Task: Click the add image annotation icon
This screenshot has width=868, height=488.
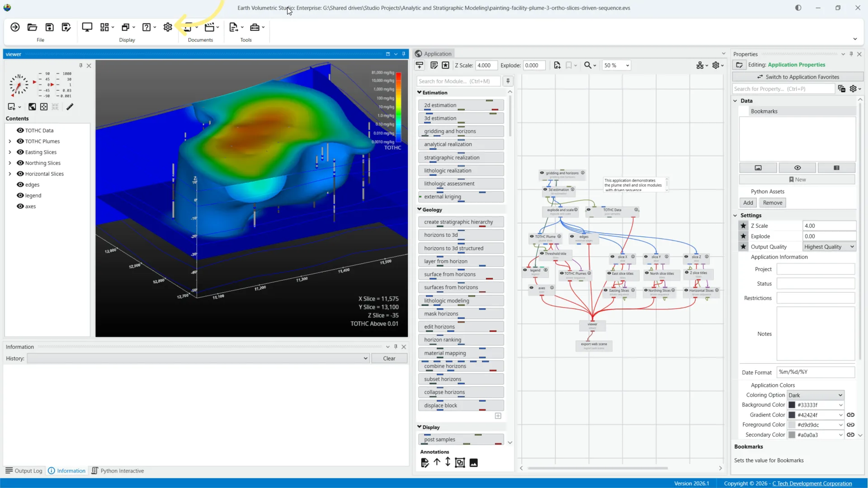Action: [x=473, y=463]
